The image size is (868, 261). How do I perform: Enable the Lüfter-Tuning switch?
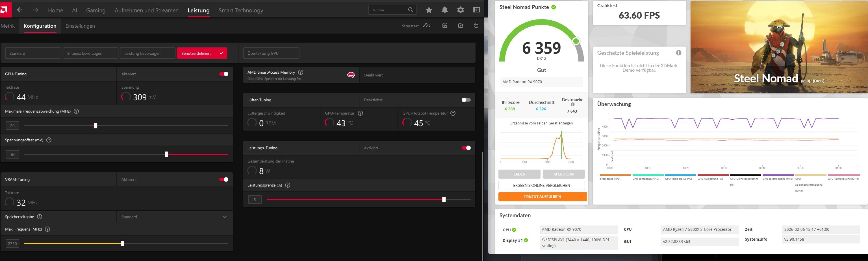pyautogui.click(x=466, y=100)
